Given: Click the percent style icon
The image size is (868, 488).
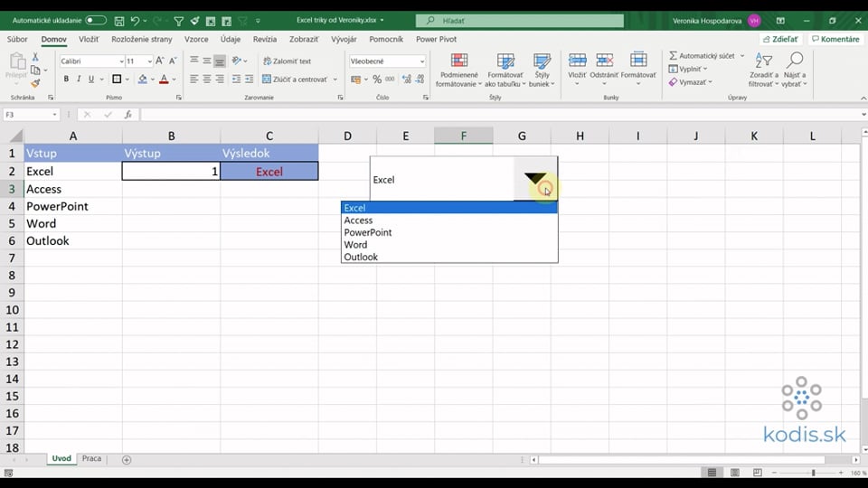Looking at the screenshot, I should (x=377, y=80).
